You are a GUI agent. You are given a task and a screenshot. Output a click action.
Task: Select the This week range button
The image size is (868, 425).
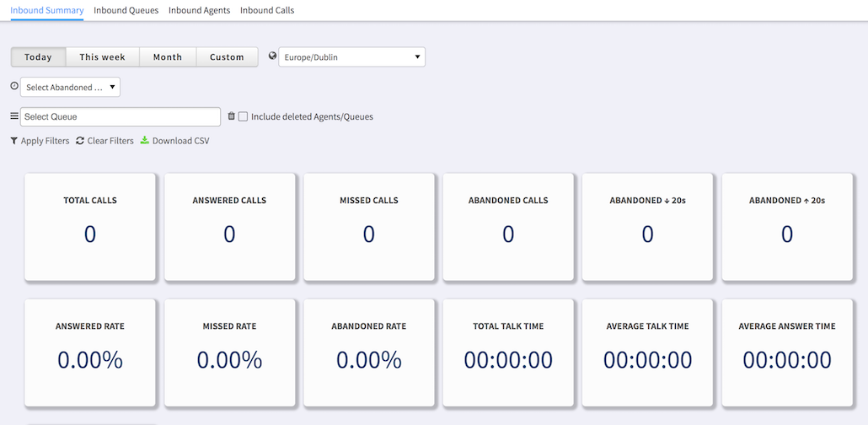[103, 57]
